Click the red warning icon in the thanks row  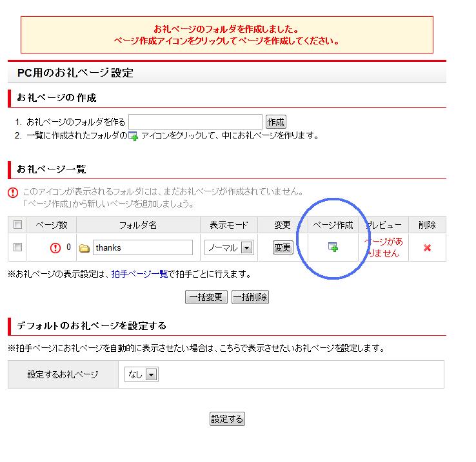point(55,248)
